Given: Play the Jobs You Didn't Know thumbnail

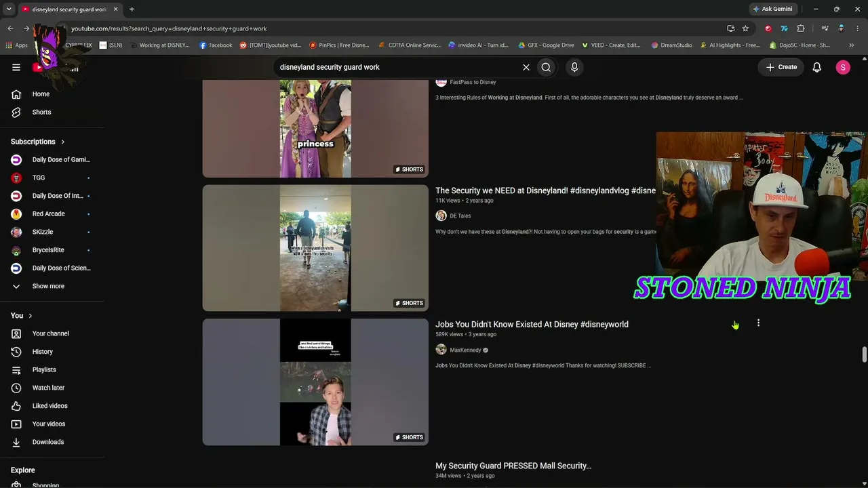Looking at the screenshot, I should pyautogui.click(x=315, y=382).
